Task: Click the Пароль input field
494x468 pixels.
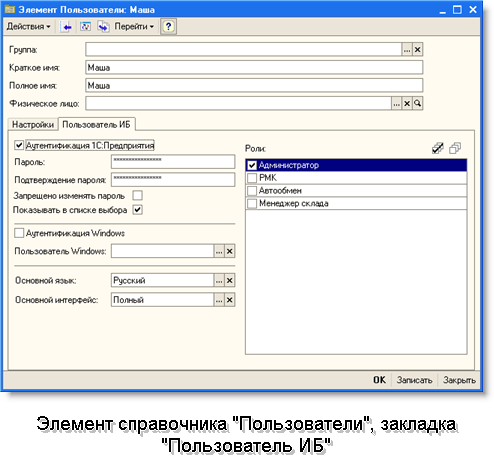Action: 173,162
